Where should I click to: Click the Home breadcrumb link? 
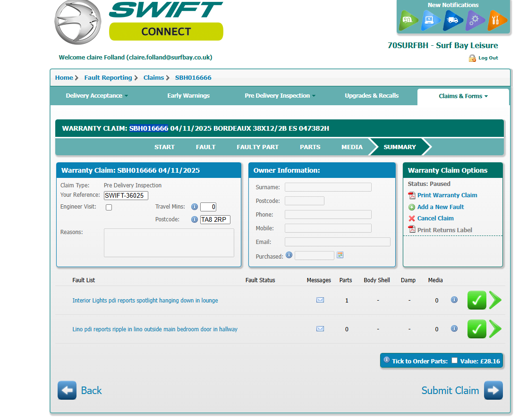[64, 77]
